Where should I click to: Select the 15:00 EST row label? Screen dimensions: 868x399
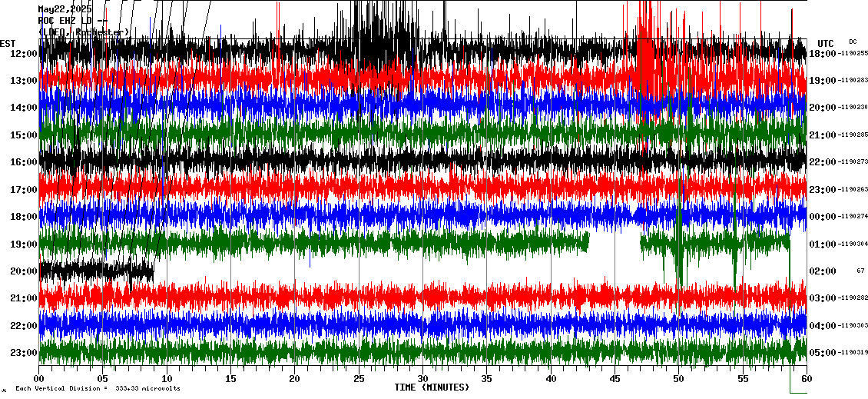click(24, 135)
